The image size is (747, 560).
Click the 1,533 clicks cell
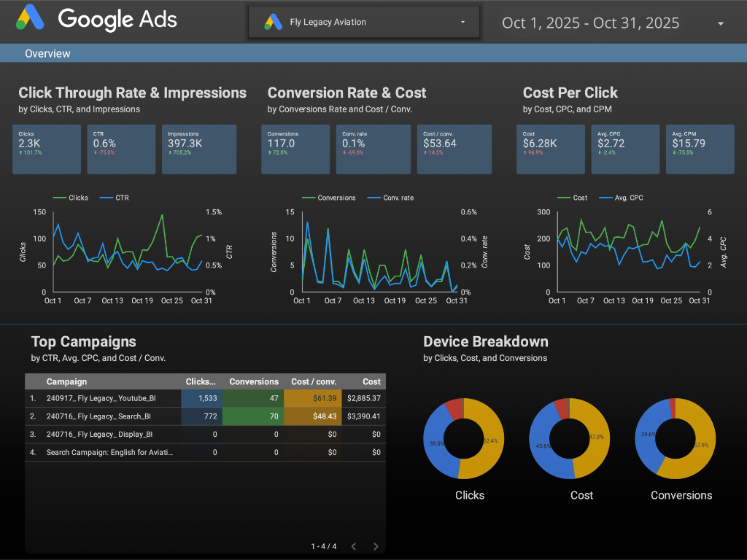(201, 398)
